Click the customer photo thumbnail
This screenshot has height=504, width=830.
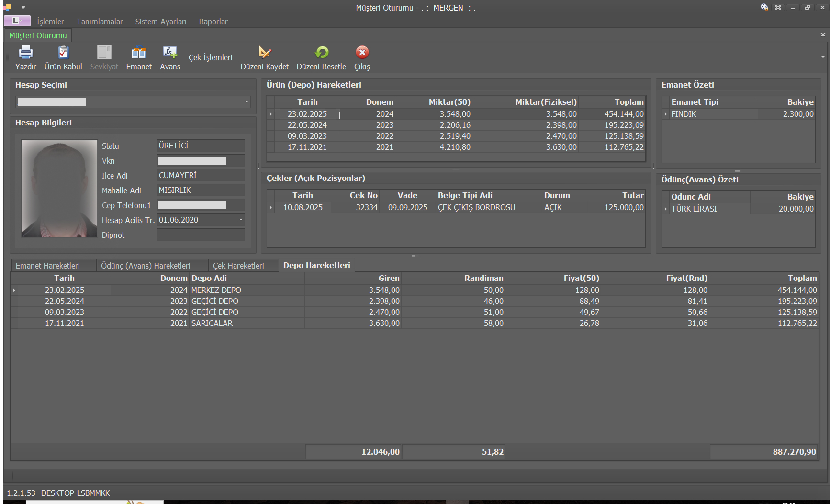[x=59, y=189]
